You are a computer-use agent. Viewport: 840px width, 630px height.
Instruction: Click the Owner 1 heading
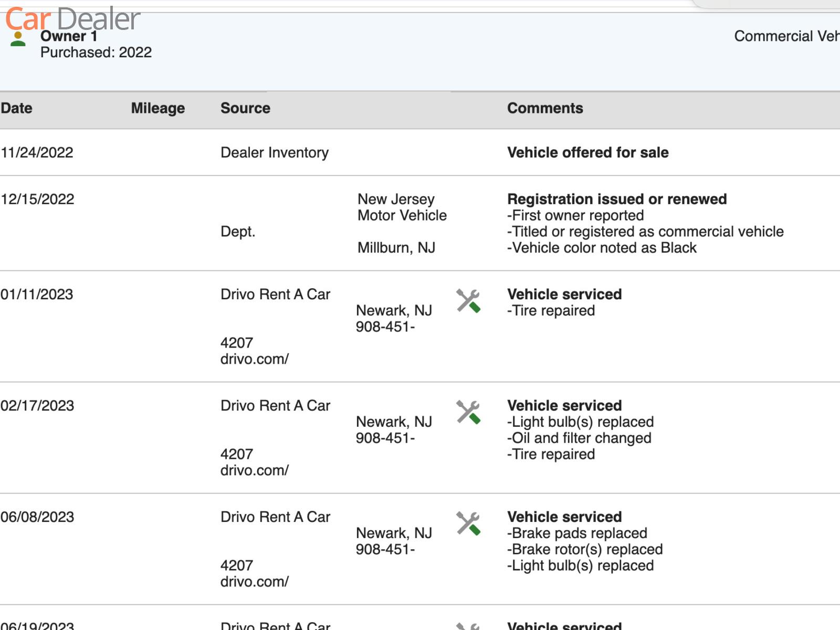pos(69,36)
